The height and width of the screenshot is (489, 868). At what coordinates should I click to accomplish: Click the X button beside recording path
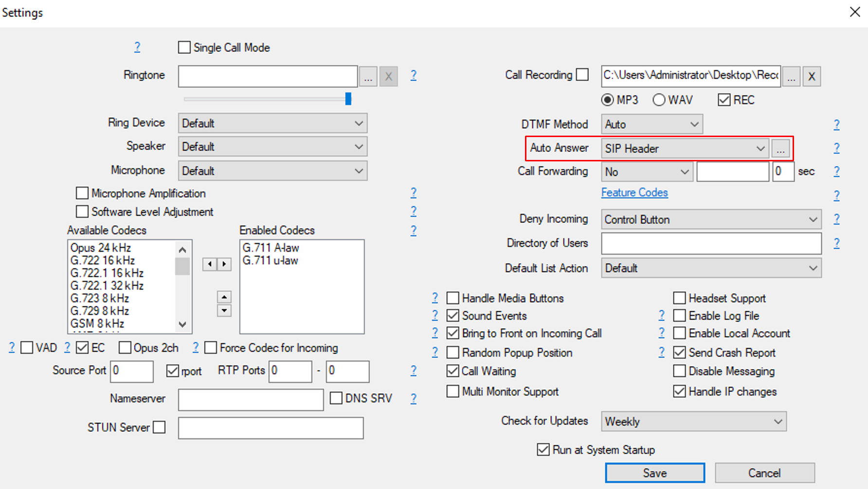pos(812,77)
